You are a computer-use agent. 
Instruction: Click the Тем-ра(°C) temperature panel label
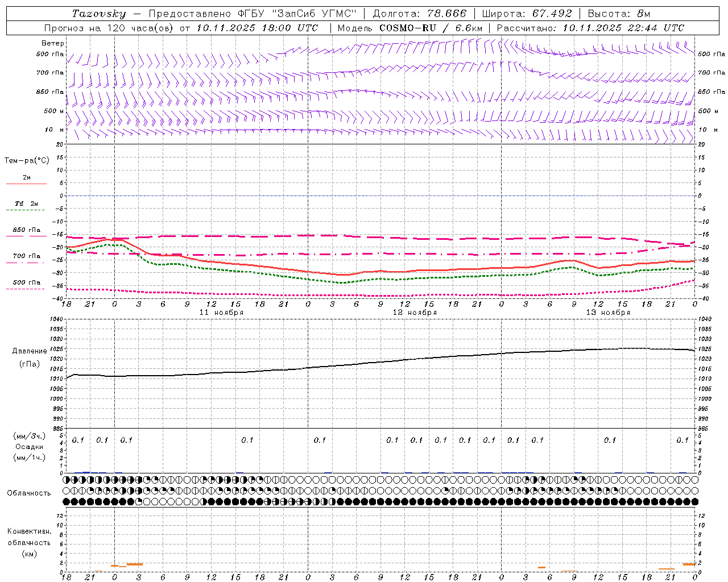pyautogui.click(x=27, y=161)
